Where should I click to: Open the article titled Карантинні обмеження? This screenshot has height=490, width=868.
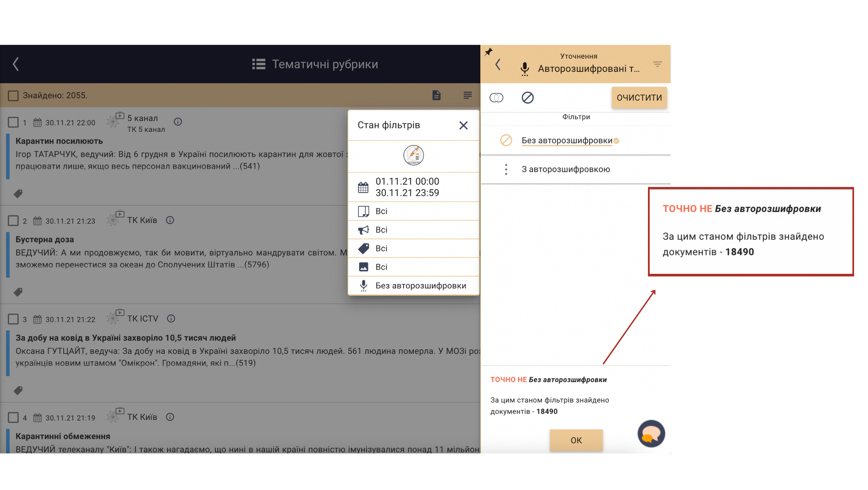point(63,436)
